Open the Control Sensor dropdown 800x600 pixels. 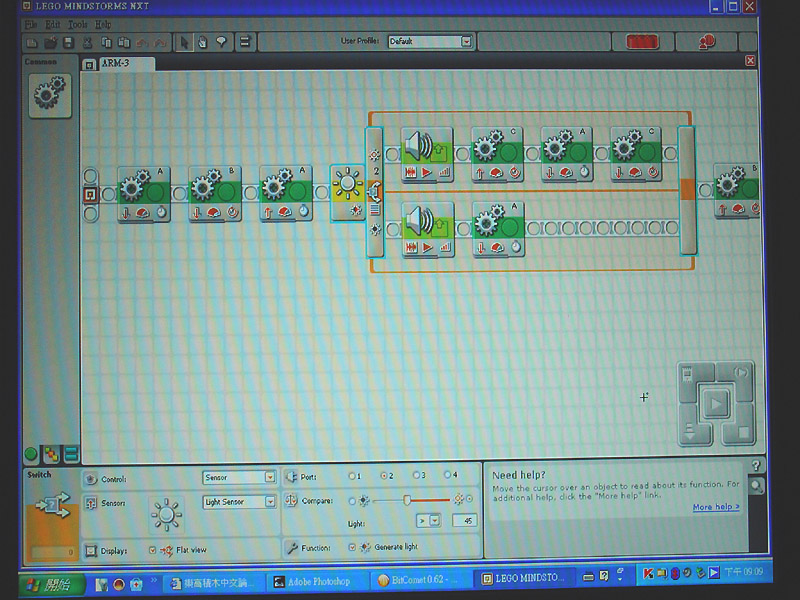tap(239, 477)
